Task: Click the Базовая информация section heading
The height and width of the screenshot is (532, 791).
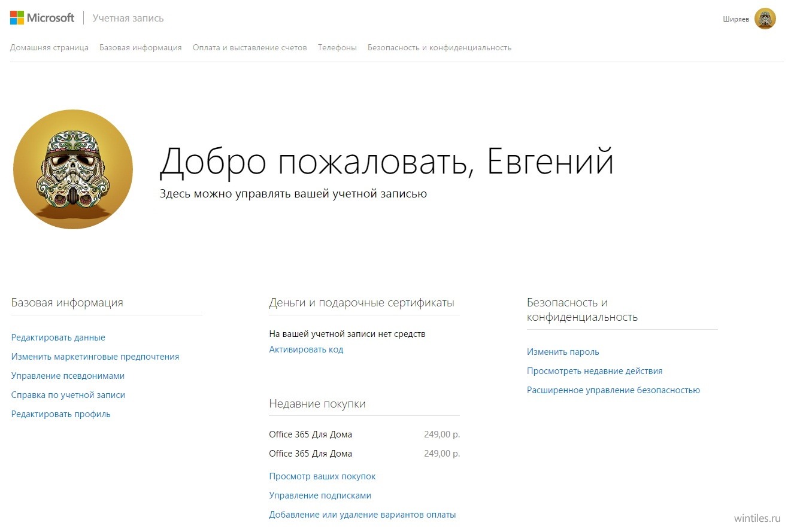Action: point(67,303)
